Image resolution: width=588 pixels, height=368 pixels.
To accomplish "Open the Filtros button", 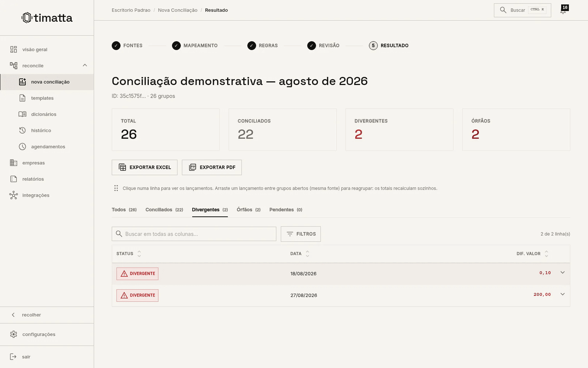I will pos(301,234).
